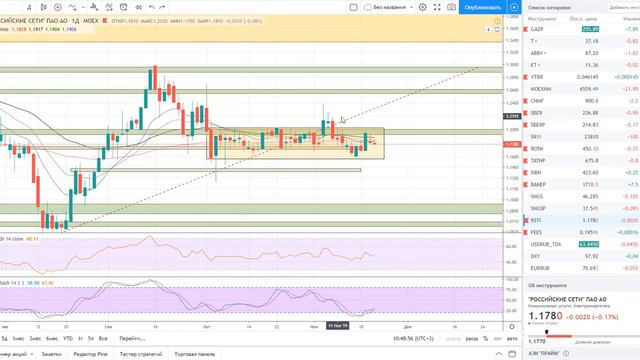Open time axis settings gear icon
640x360 pixels.
512,327
